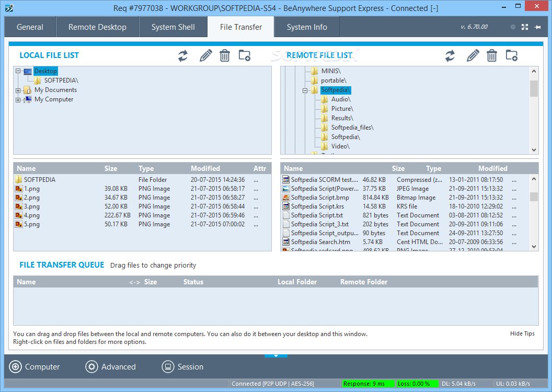Select Picture\ folder in remote tree
The height and width of the screenshot is (392, 552).
342,109
